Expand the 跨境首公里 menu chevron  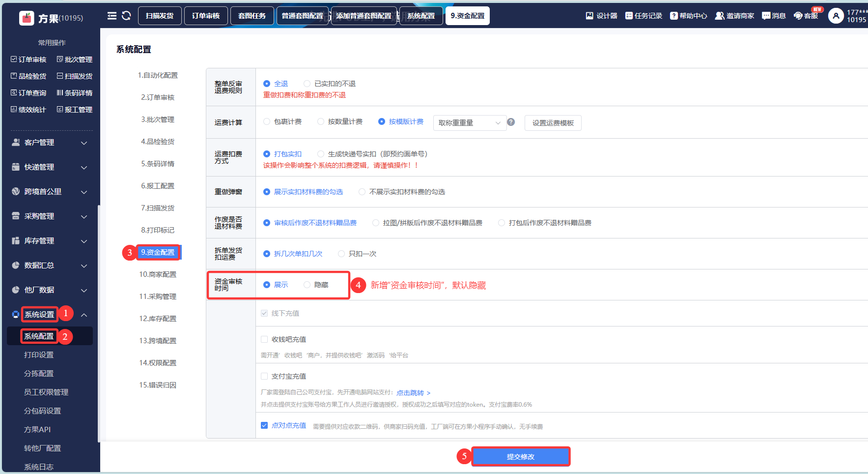tap(84, 192)
